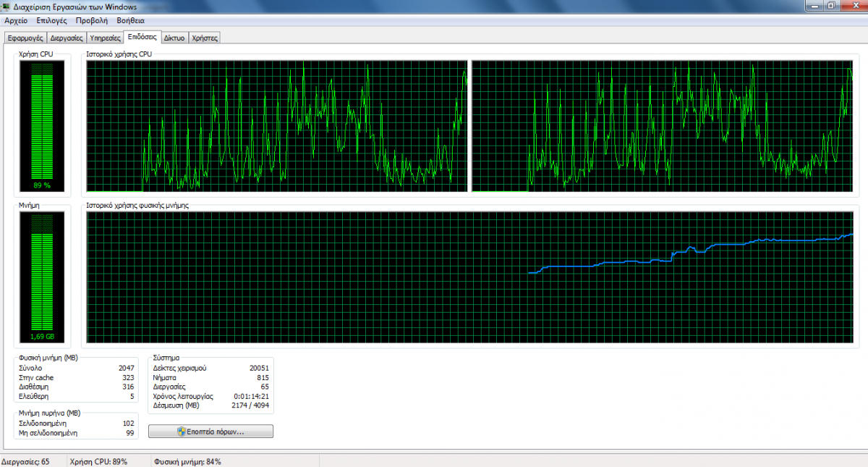The width and height of the screenshot is (868, 467).
Task: Click the Εποπτεία πόρων button
Action: click(x=210, y=432)
